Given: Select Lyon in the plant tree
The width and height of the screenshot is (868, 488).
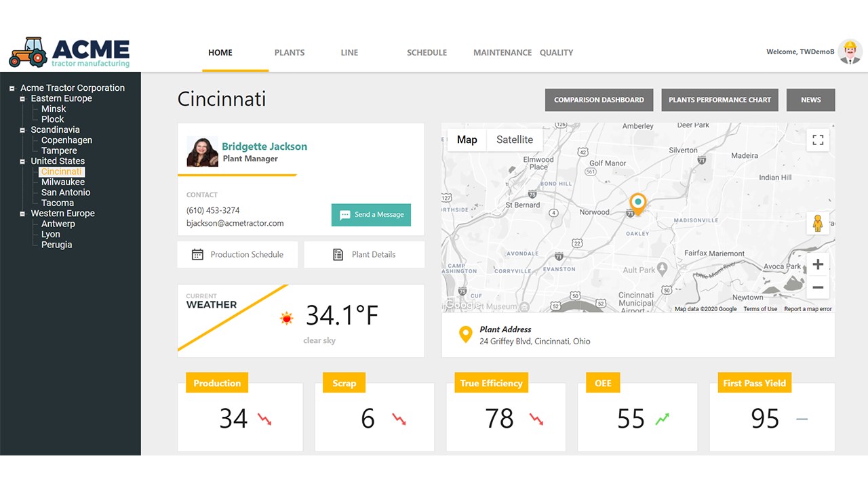Looking at the screenshot, I should coord(51,235).
